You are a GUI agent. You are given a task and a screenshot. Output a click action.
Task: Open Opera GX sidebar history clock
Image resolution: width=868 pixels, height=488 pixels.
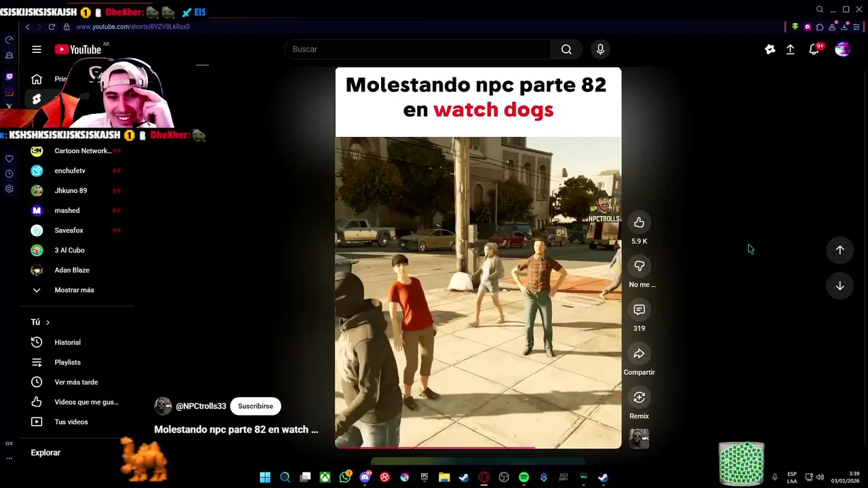pos(9,174)
